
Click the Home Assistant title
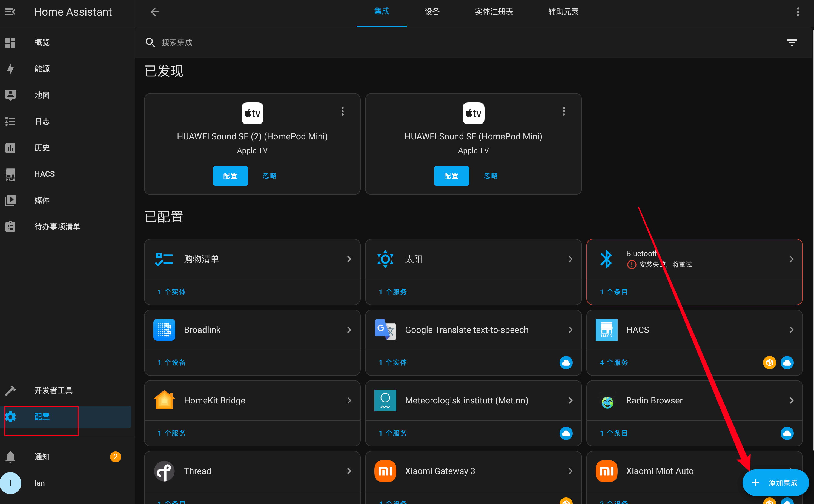73,12
